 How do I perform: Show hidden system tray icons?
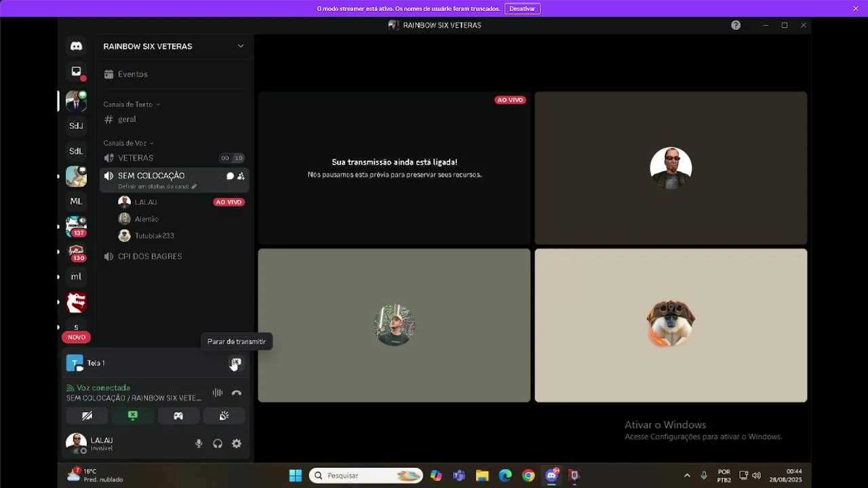coord(687,476)
